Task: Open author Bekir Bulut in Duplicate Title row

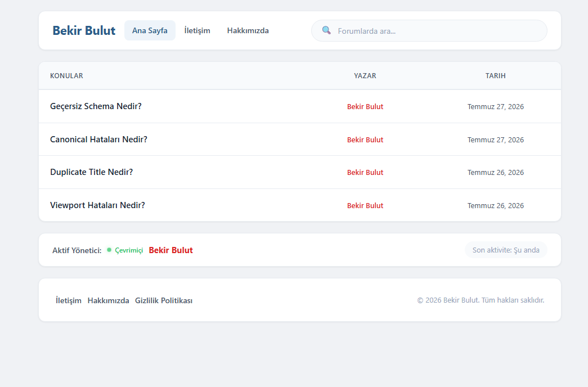Action: pyautogui.click(x=365, y=172)
